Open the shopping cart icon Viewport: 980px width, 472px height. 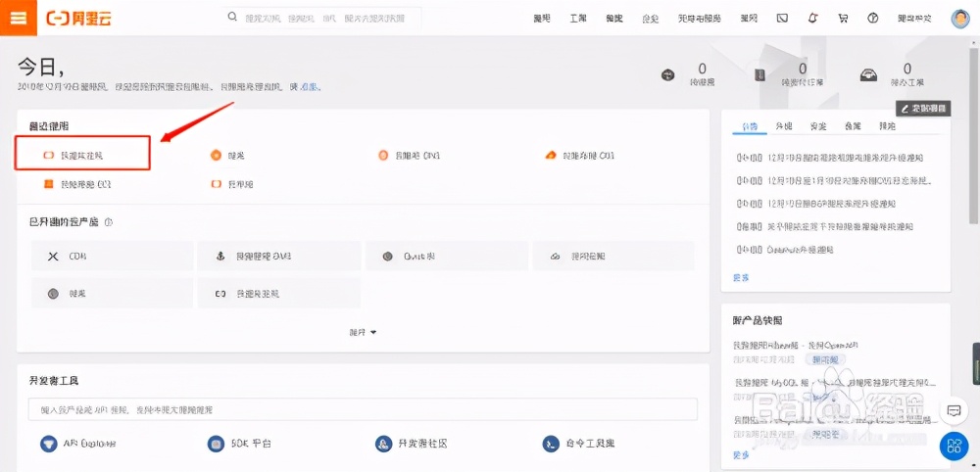coord(843,18)
